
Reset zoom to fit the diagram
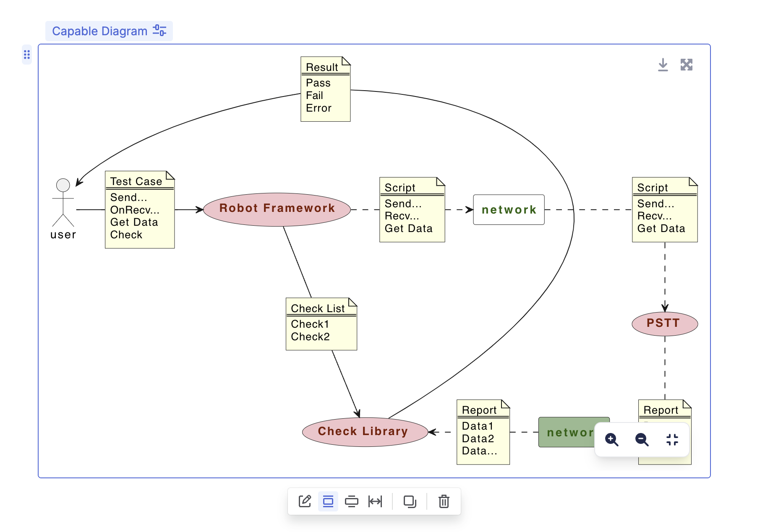[671, 440]
